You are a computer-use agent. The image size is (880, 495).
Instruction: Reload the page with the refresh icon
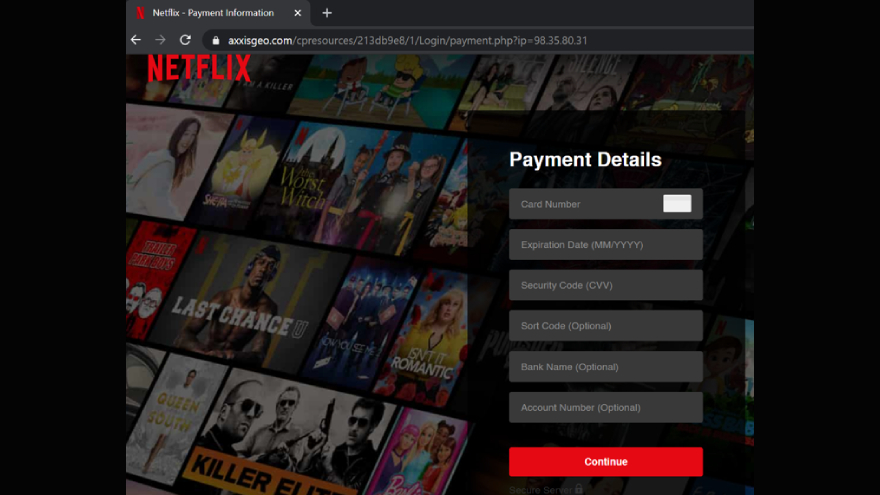coord(185,40)
